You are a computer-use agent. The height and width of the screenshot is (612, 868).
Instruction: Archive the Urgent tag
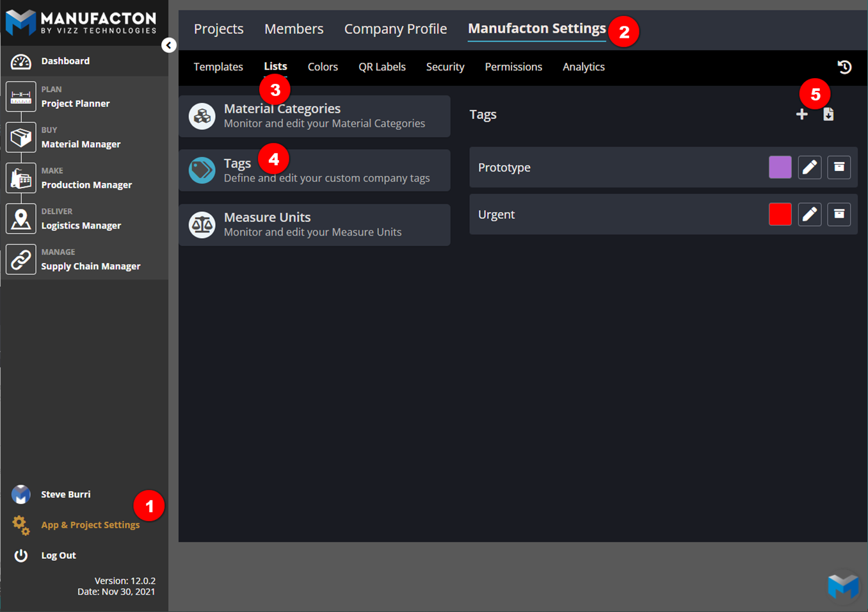click(839, 214)
